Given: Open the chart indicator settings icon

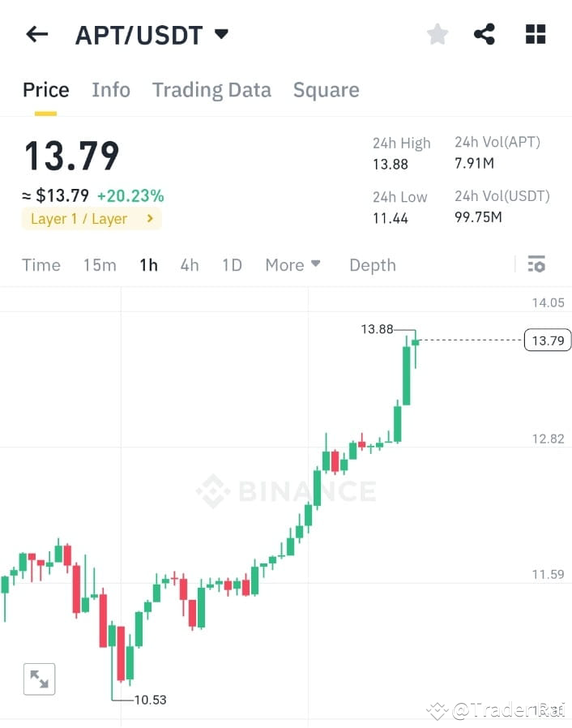Looking at the screenshot, I should pyautogui.click(x=536, y=264).
